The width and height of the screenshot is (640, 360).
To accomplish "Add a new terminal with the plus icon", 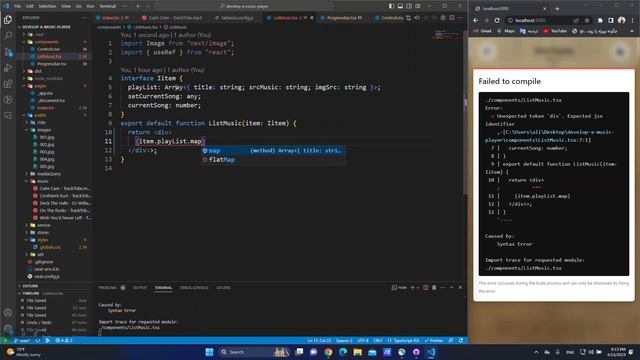I will (412, 288).
